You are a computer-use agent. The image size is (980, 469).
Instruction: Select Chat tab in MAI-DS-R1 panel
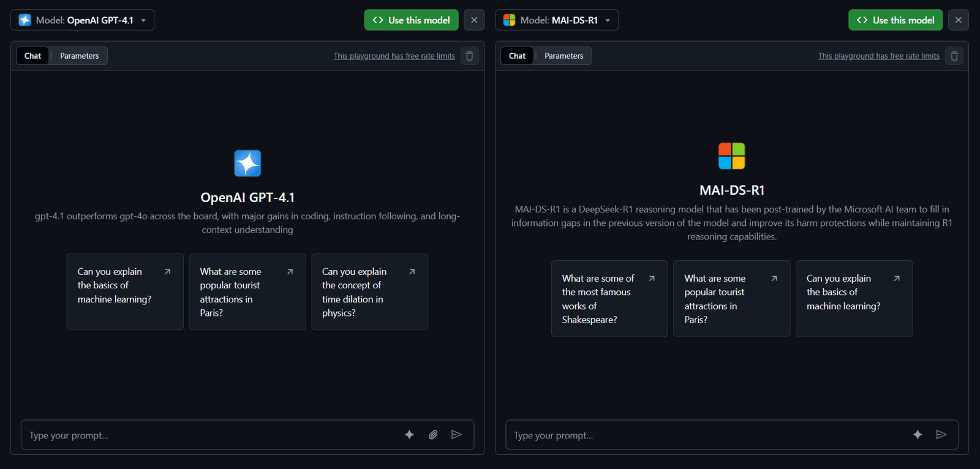[517, 56]
